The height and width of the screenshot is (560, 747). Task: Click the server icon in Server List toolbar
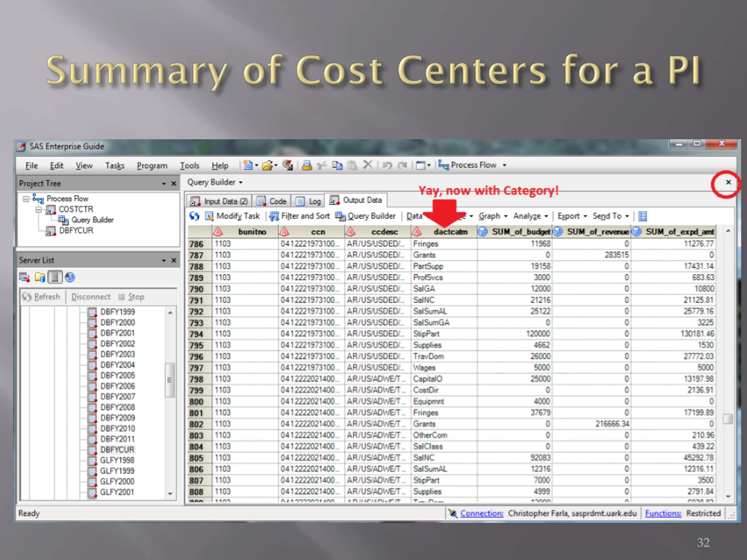(x=55, y=277)
